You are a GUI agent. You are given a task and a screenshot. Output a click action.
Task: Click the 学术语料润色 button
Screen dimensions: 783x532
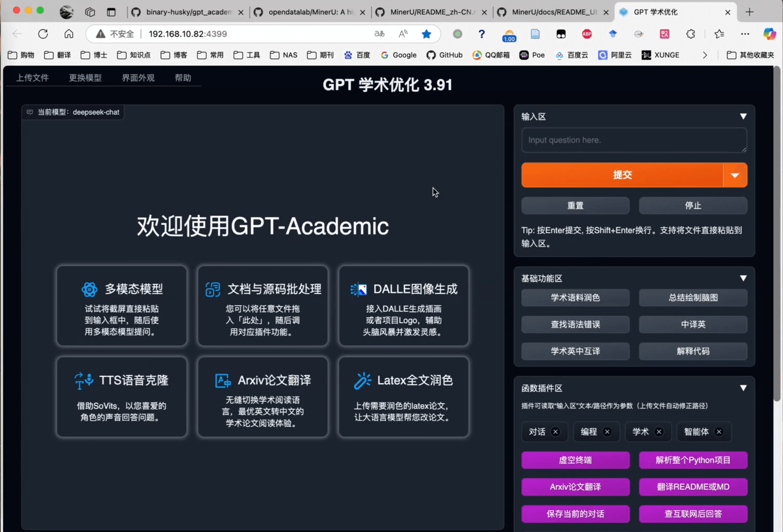[575, 298]
